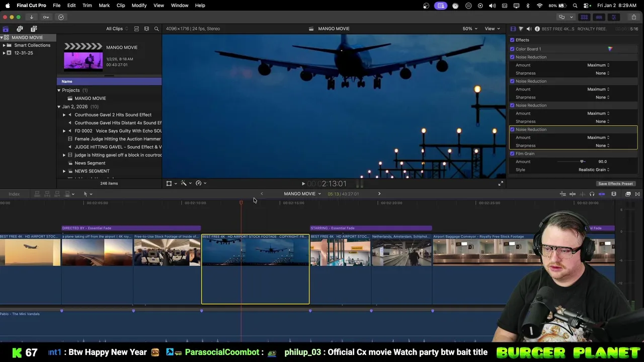Open the viewer 50% zoom dropdown

tap(470, 29)
